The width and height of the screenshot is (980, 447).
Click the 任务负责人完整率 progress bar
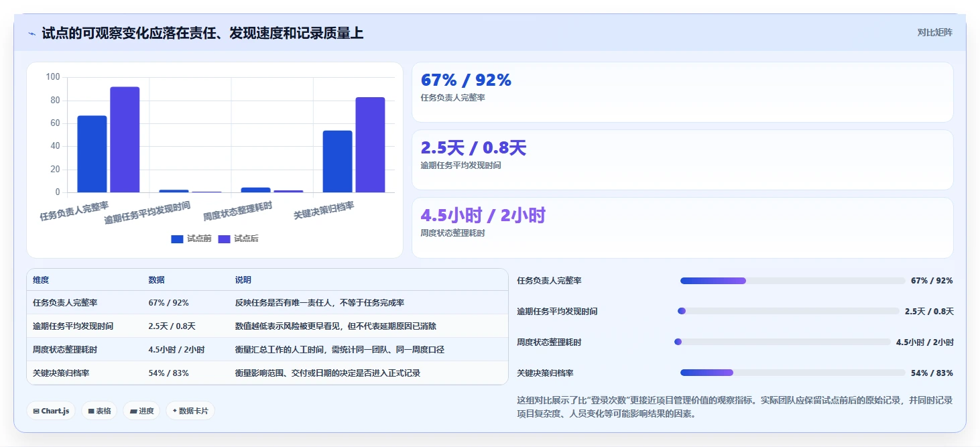(792, 281)
